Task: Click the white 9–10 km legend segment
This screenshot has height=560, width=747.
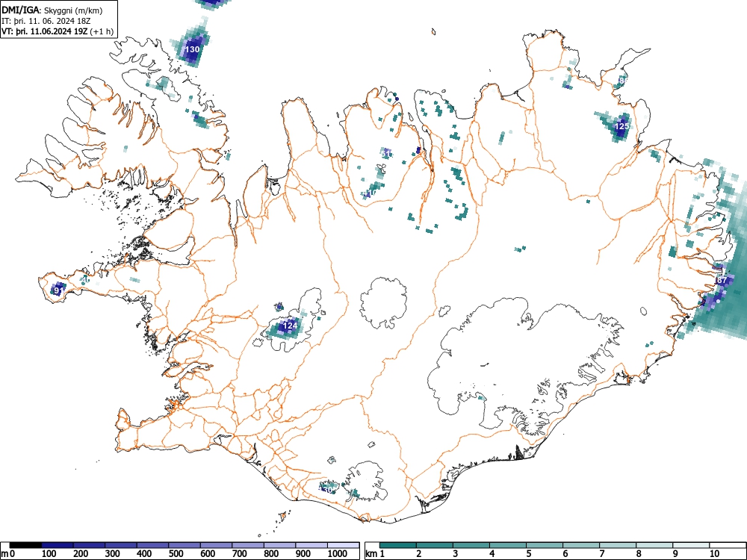Action: (x=691, y=545)
